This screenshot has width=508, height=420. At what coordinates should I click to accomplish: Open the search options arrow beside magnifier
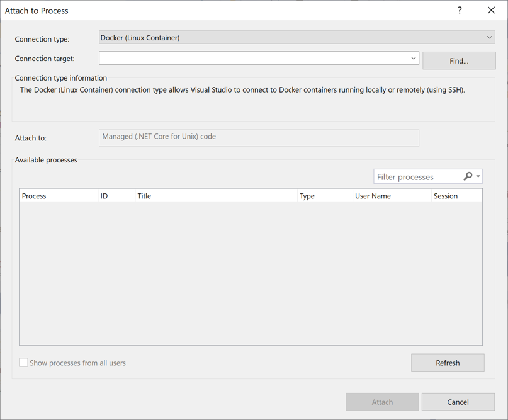tap(477, 176)
